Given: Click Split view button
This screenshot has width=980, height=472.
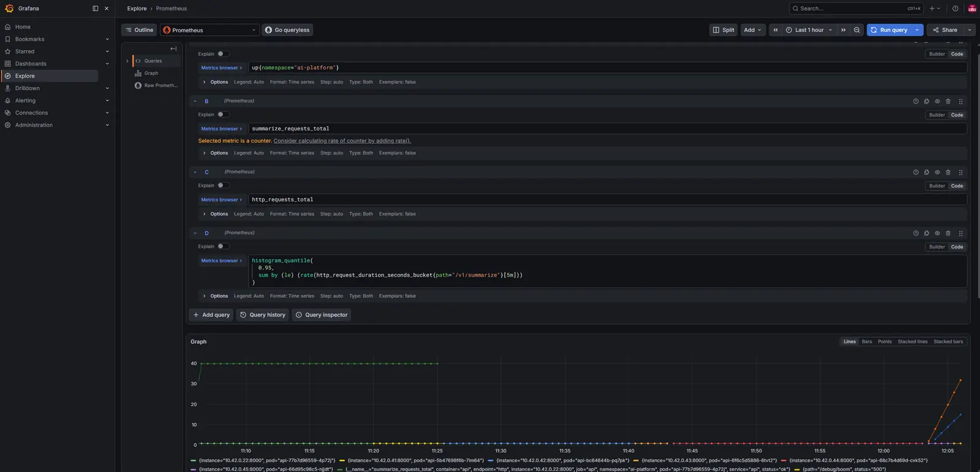Looking at the screenshot, I should [723, 30].
